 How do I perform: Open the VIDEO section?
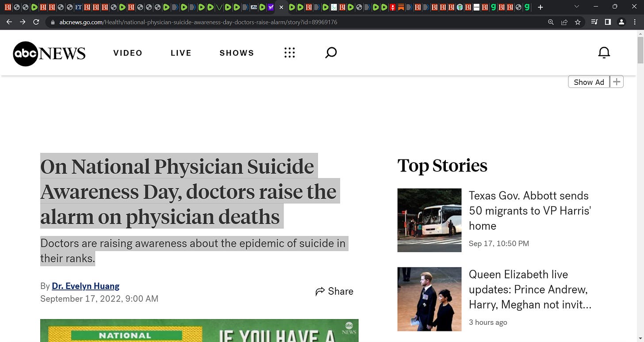click(x=128, y=53)
